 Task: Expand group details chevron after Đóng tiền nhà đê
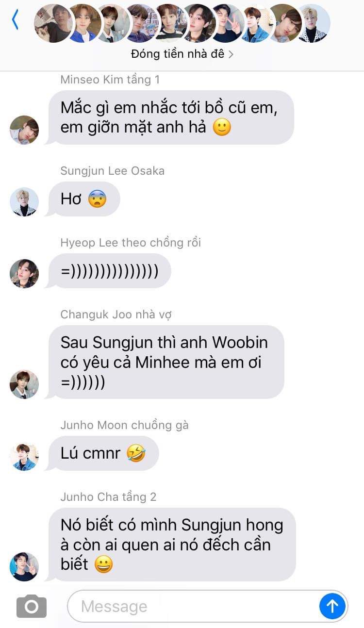pyautogui.click(x=231, y=54)
